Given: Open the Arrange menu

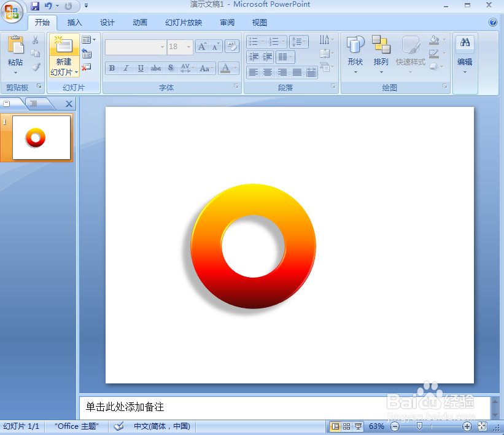Looking at the screenshot, I should coord(381,55).
